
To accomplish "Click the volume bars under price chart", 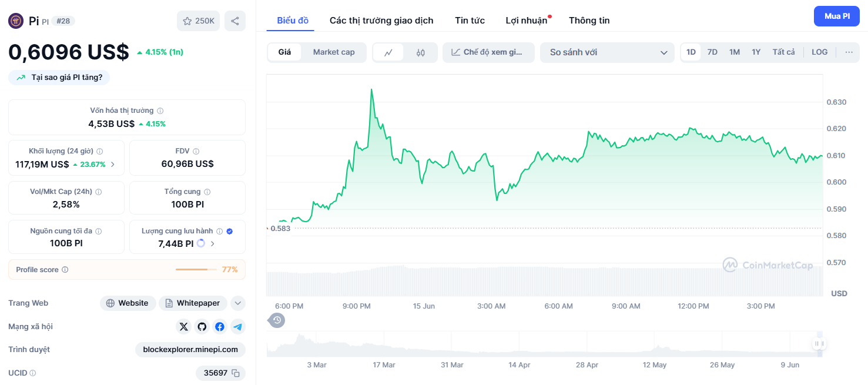I will coord(544,281).
